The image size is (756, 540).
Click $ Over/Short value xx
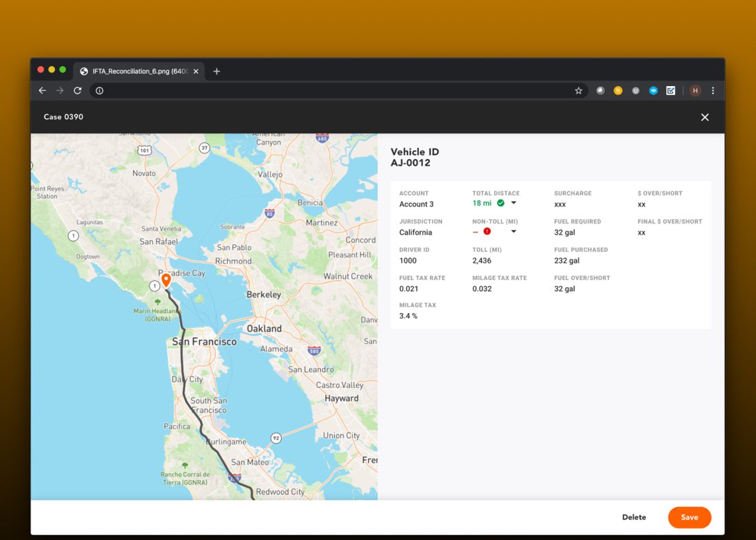(x=641, y=204)
